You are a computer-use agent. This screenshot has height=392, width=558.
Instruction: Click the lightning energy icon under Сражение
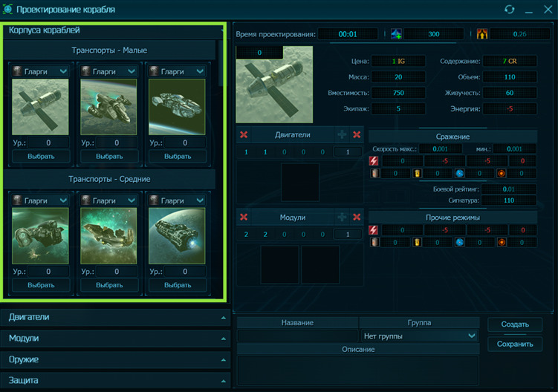[374, 161]
